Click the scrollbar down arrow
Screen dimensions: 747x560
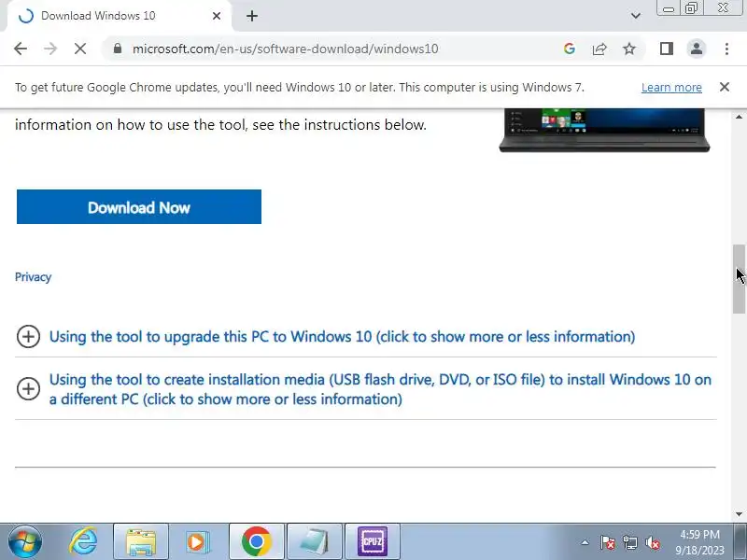pos(739,514)
